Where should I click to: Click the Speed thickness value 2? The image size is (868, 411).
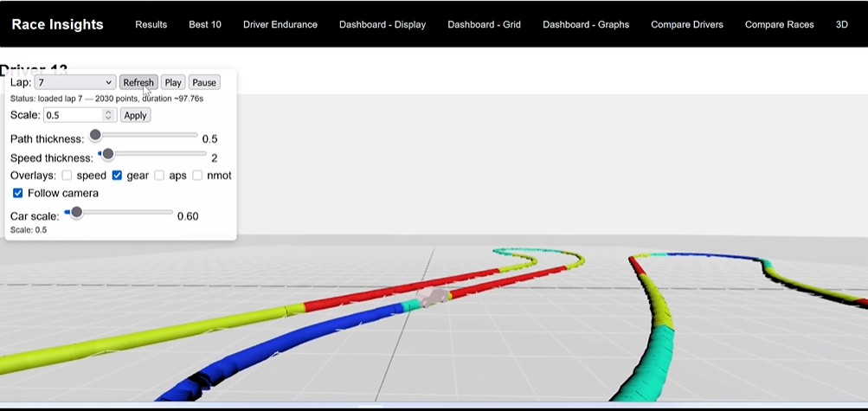tap(215, 158)
